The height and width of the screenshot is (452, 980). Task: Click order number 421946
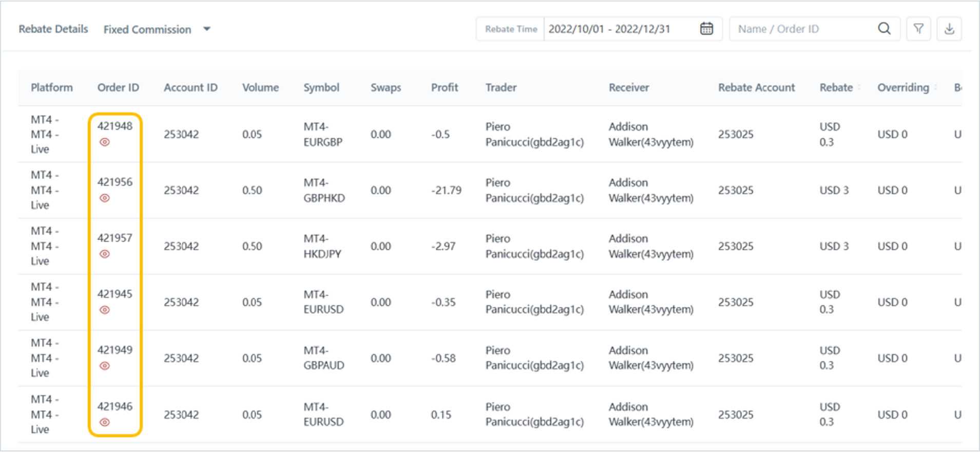pyautogui.click(x=115, y=406)
